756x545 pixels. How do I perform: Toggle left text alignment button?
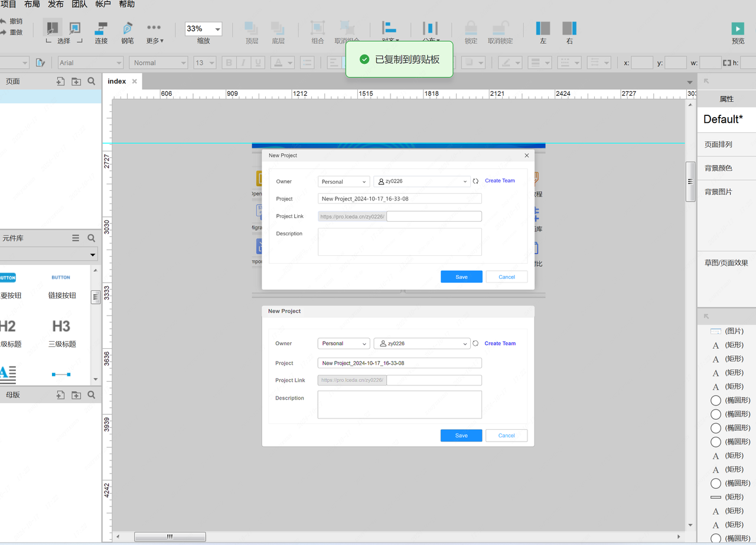click(334, 63)
